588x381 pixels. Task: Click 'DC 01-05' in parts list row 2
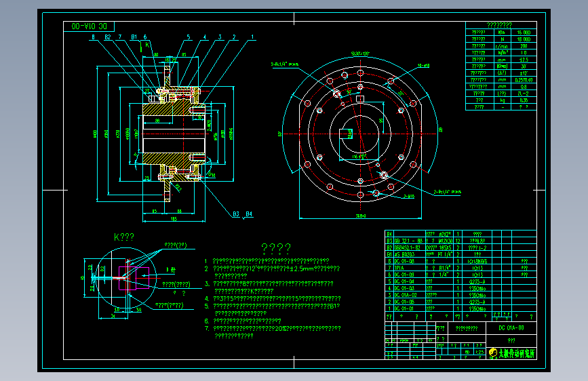pos(404,302)
